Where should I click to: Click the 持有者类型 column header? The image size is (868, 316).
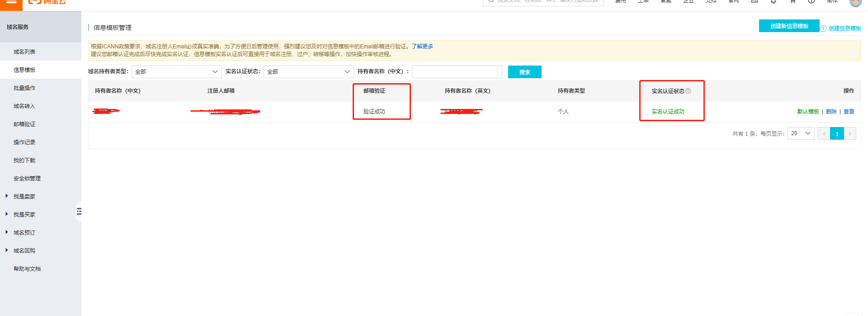571,90
